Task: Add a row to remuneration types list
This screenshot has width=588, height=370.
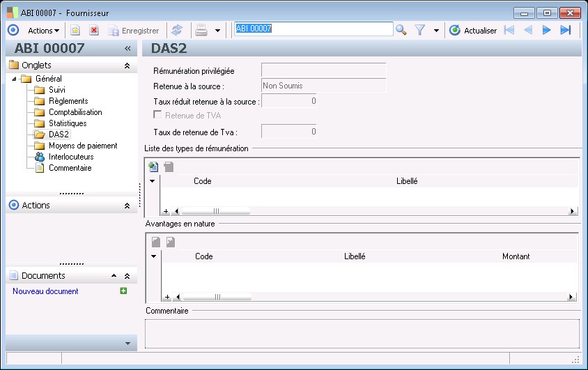Action: click(153, 167)
